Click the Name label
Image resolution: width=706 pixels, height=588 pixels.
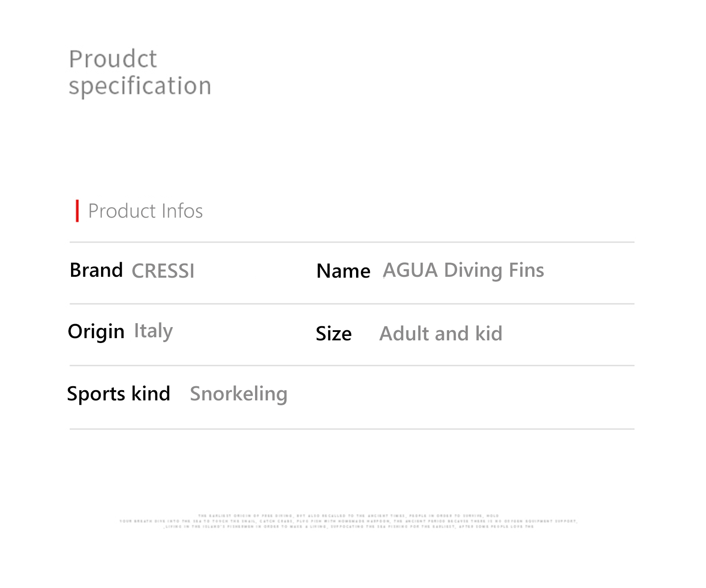coord(343,271)
